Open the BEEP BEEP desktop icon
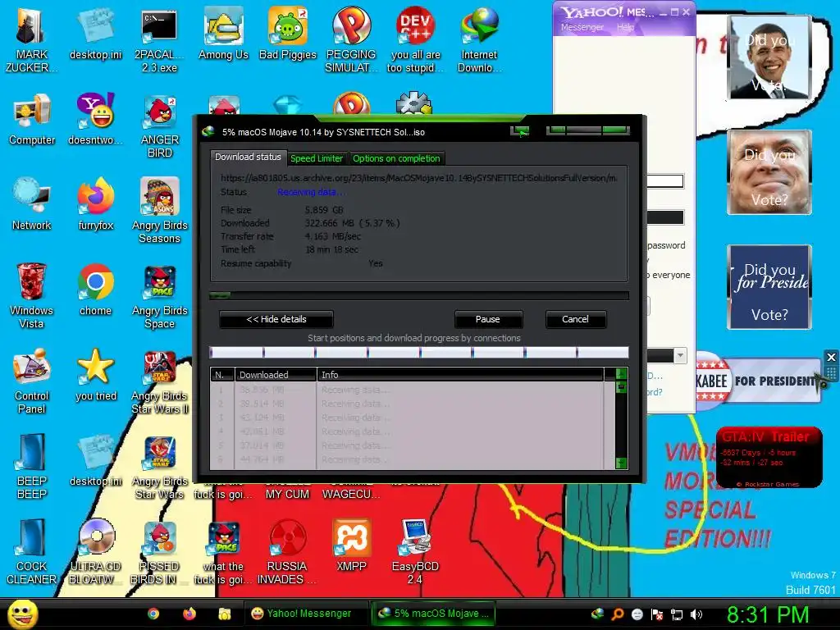The height and width of the screenshot is (630, 840). coord(32,466)
